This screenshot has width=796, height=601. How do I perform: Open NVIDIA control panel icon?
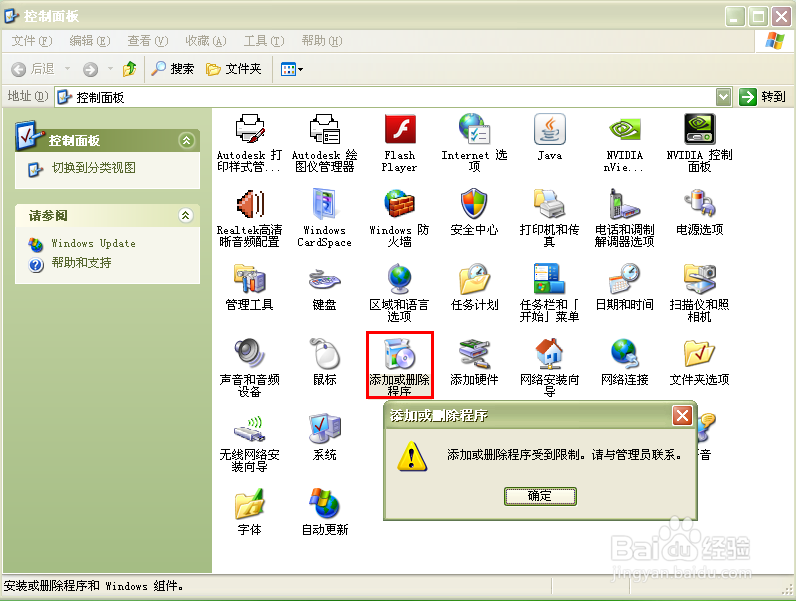tap(699, 143)
